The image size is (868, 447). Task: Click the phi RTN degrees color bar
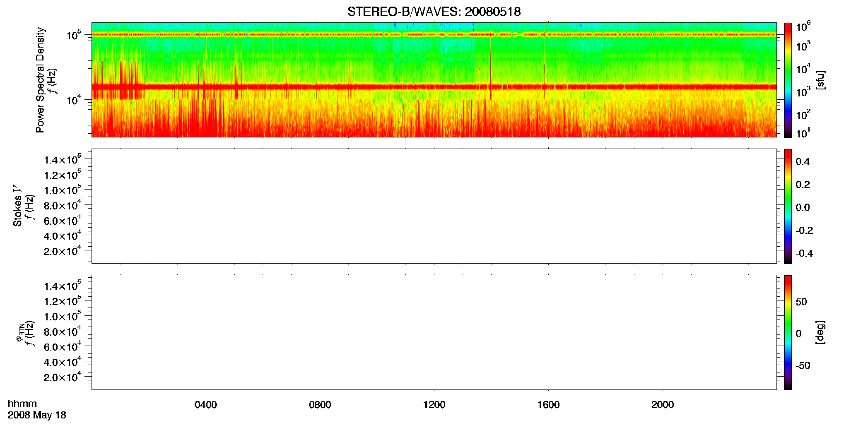point(788,332)
